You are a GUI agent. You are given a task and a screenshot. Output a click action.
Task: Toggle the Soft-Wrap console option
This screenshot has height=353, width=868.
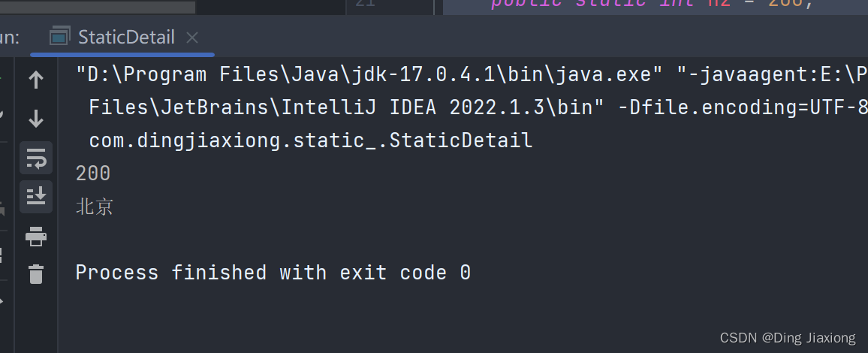coord(35,158)
